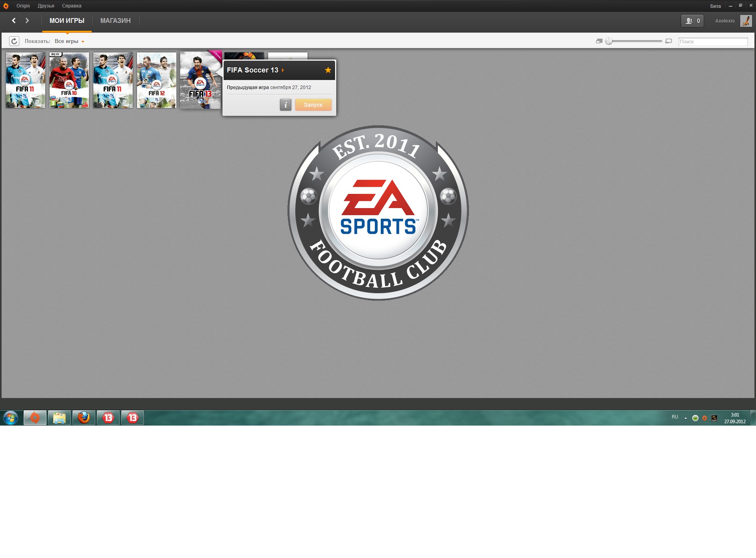Open the Axelexis profile avatar

click(x=746, y=21)
